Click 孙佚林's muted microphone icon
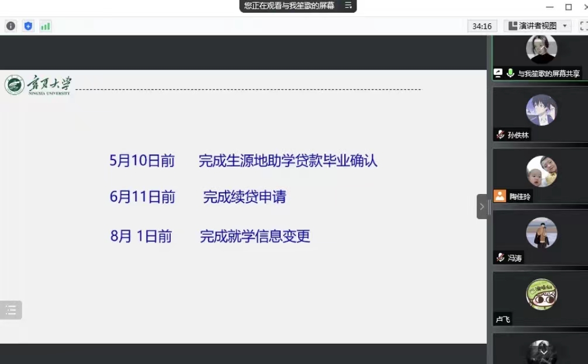Screen dimensions: 588x364 click(500, 135)
